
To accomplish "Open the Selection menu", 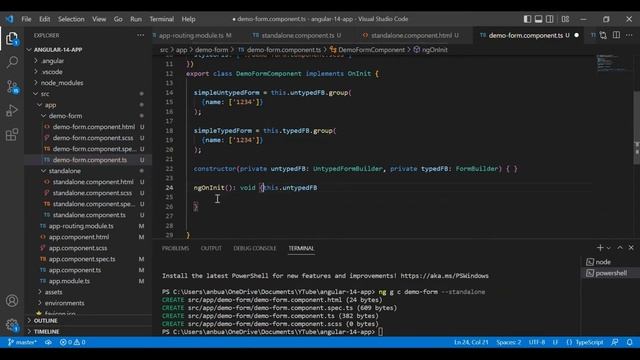I will (71, 19).
